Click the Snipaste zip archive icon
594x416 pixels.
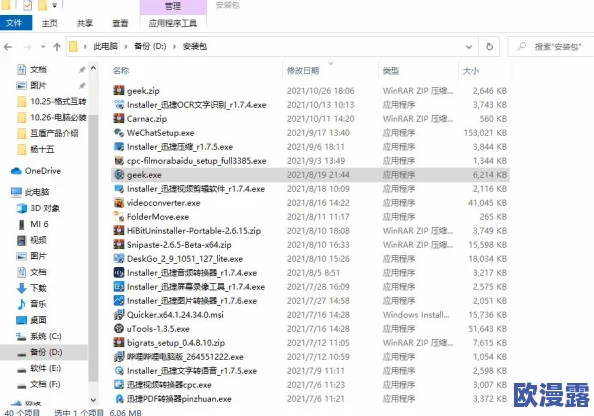pyautogui.click(x=119, y=245)
